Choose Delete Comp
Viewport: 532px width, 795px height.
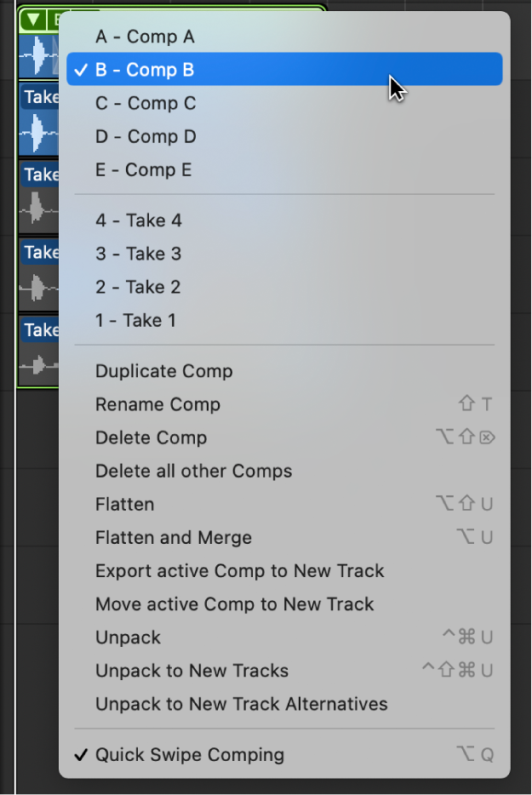[151, 438]
